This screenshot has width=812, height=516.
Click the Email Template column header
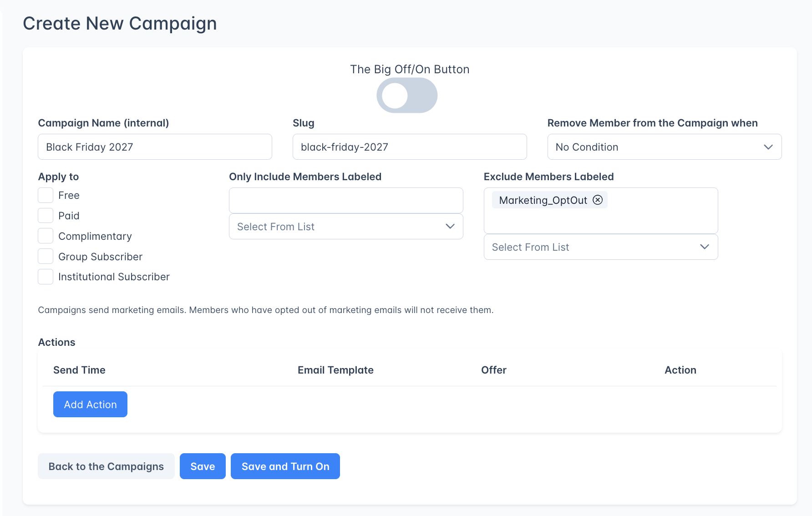(x=335, y=370)
